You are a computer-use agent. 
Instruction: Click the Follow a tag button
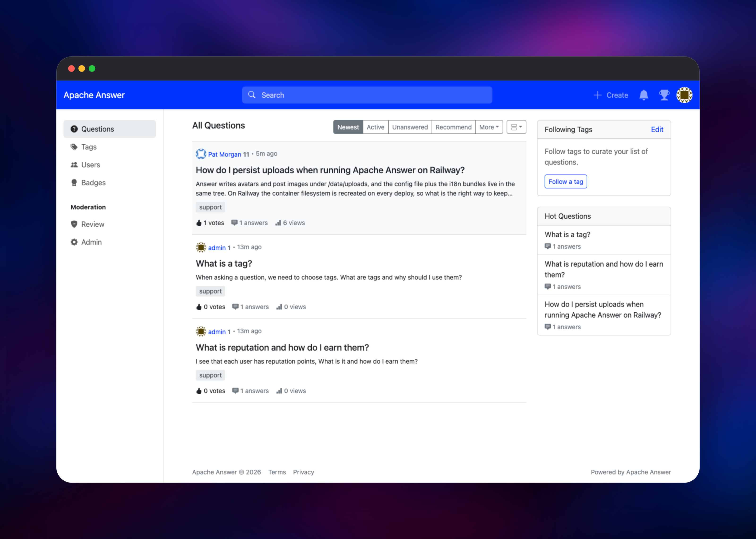point(566,181)
